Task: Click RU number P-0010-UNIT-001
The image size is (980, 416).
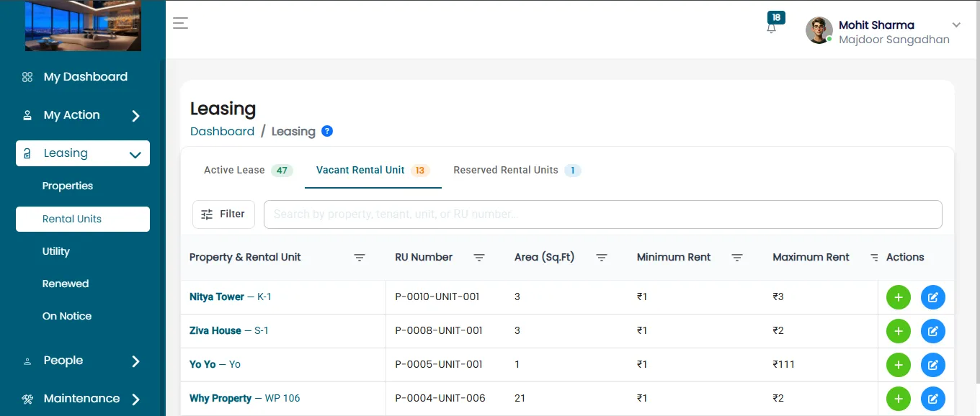Action: [x=437, y=297]
